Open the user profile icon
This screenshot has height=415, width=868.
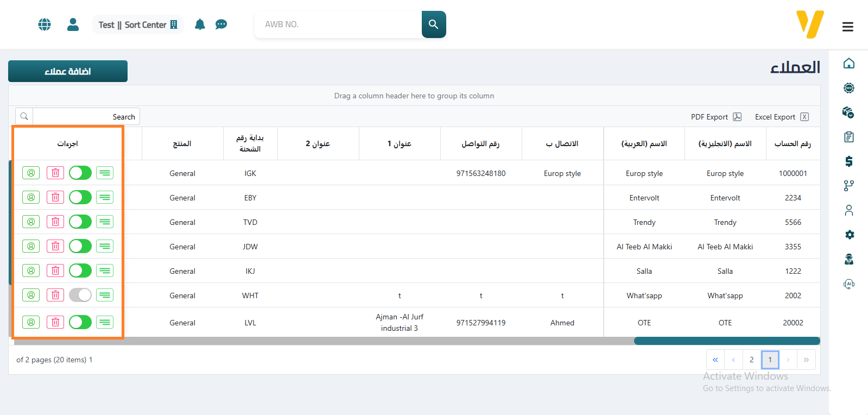coord(73,24)
